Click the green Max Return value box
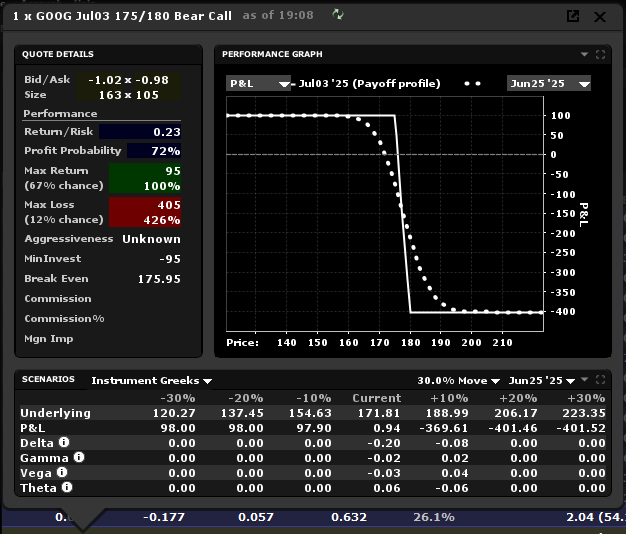The image size is (626, 534). coord(154,179)
